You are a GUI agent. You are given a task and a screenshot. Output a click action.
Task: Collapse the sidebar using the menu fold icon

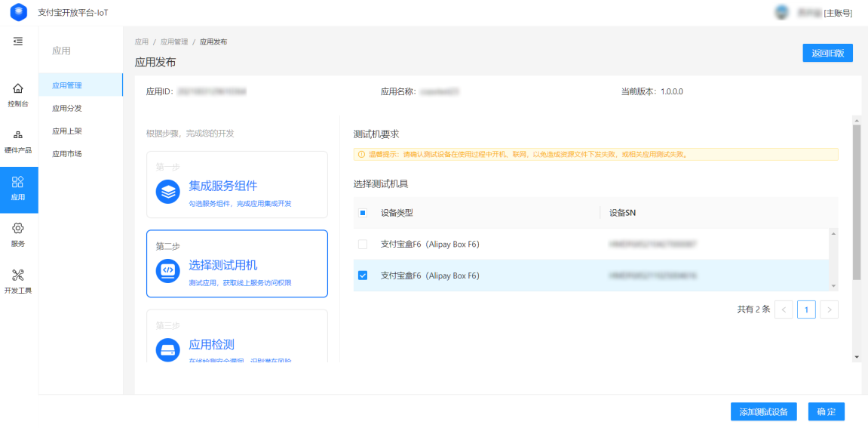pyautogui.click(x=18, y=41)
